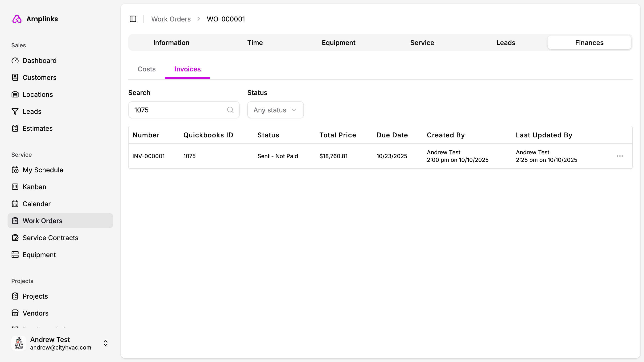Expand the Andrew Test account switcher
Viewport: 644px width, 362px height.
point(106,343)
